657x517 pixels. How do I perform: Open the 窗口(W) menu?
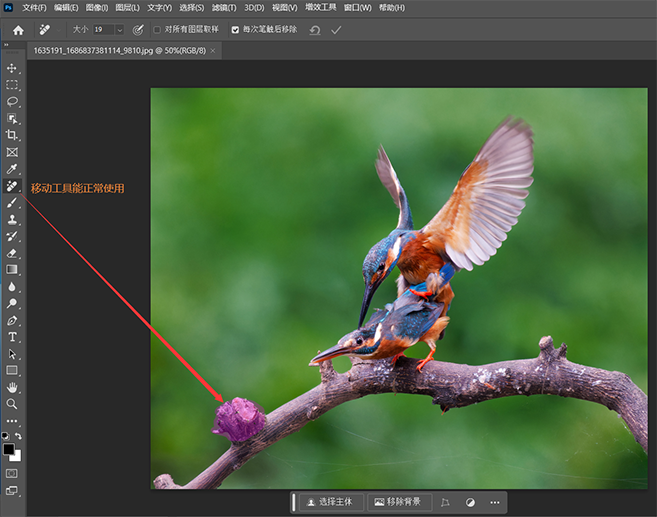pos(357,8)
